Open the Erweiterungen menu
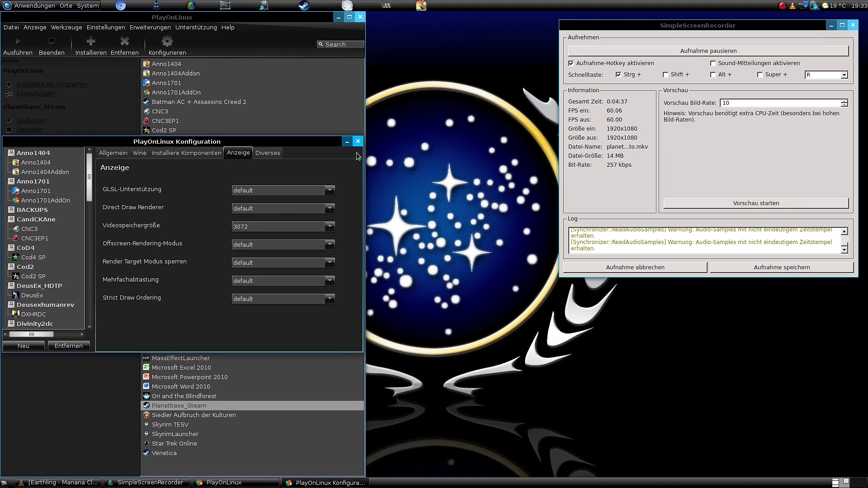 click(x=150, y=27)
